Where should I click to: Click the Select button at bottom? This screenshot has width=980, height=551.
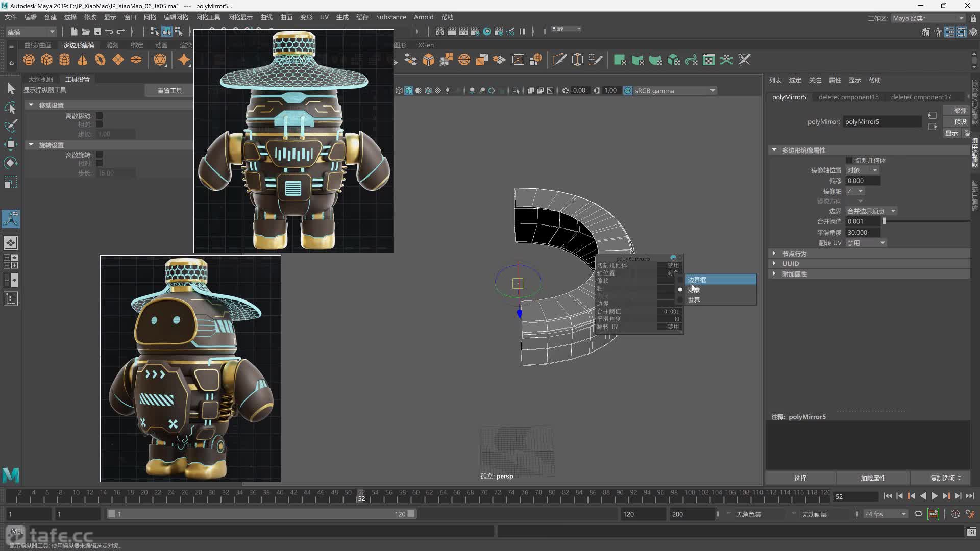tap(800, 478)
